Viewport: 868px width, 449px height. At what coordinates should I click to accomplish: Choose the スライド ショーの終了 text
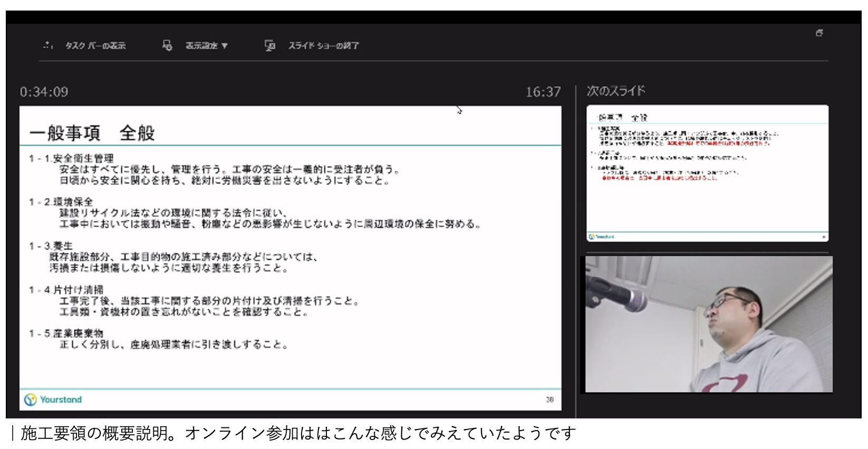pyautogui.click(x=324, y=46)
